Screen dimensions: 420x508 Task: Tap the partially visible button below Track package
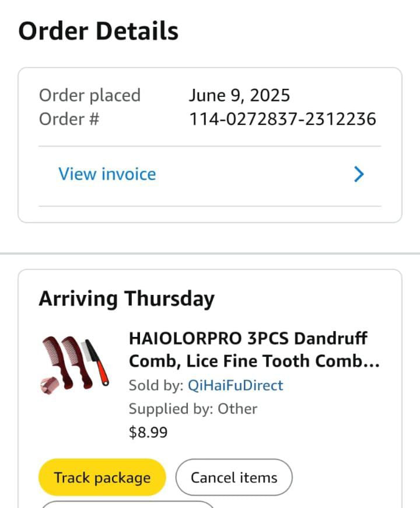(127, 504)
